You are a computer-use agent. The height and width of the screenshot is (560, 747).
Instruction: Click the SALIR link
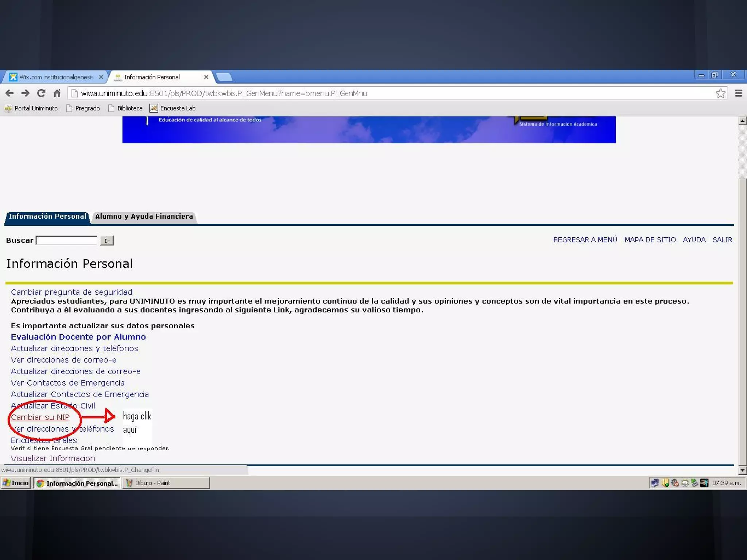tap(722, 240)
